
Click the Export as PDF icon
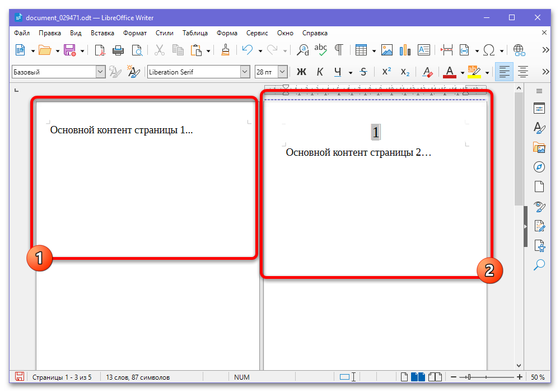[100, 50]
